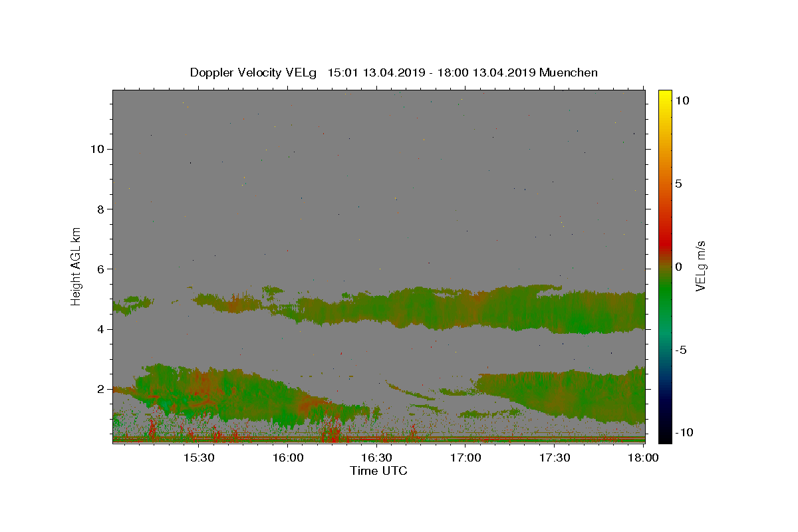Viewport: 798px width, 532px height.
Task: Click the 15:30 time tick label
Action: click(x=198, y=458)
